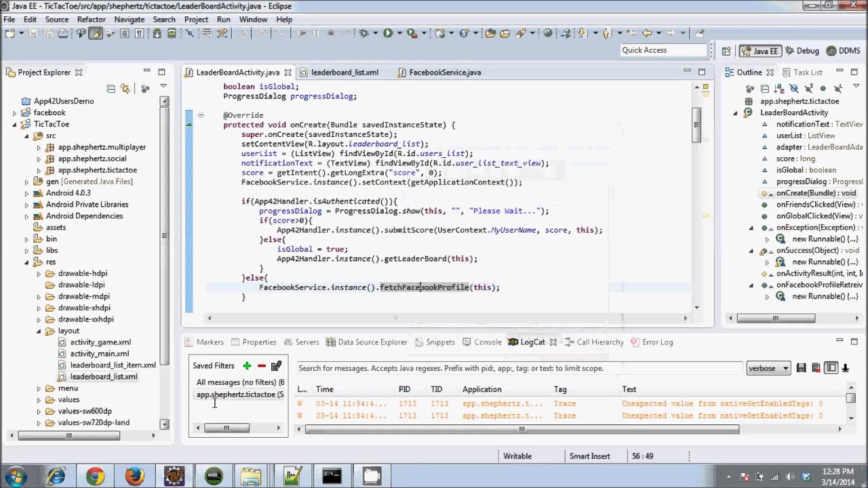Click the Run Last Tool external tools icon
This screenshot has height=488, width=868.
pos(411,33)
